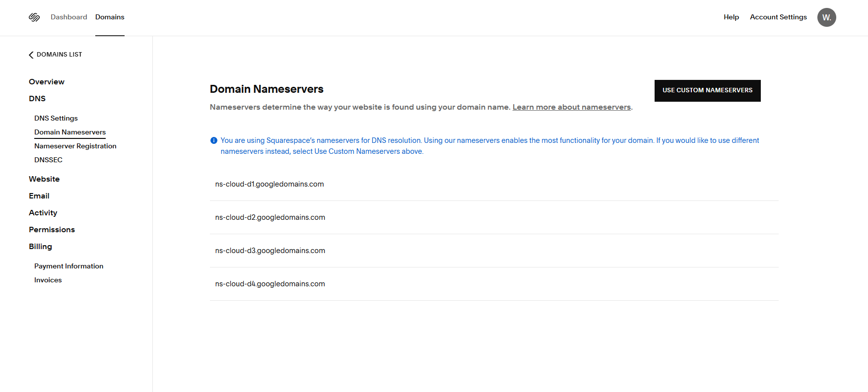Open Nameserver Registration page
The height and width of the screenshot is (392, 868).
pos(75,146)
